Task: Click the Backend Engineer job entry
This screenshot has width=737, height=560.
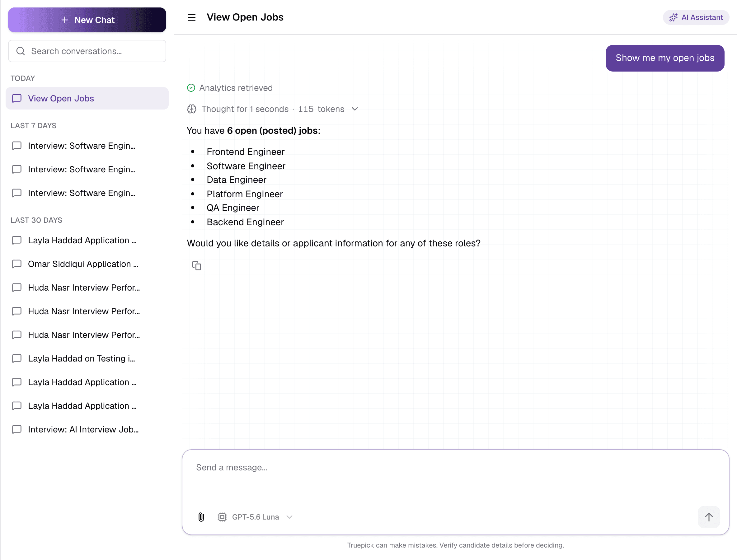Action: pyautogui.click(x=245, y=222)
